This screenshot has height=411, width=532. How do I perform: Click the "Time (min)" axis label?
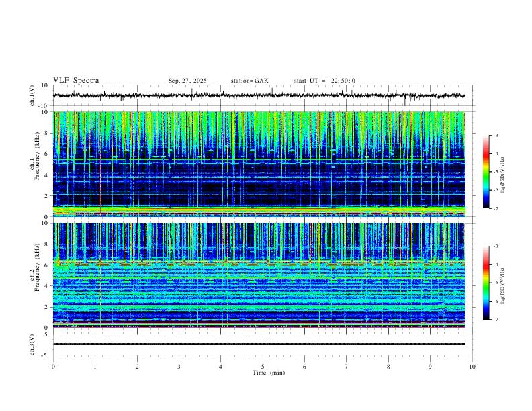(x=269, y=373)
